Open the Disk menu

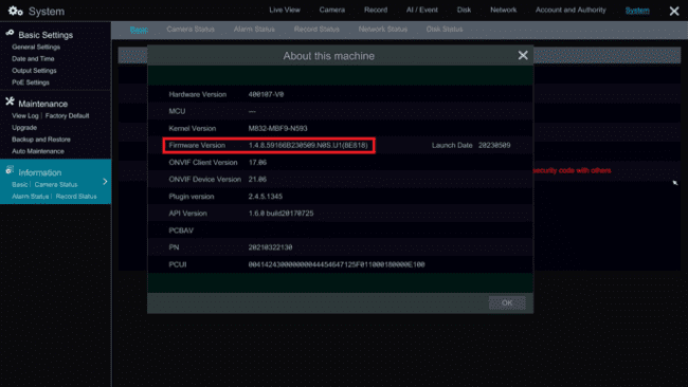(464, 10)
